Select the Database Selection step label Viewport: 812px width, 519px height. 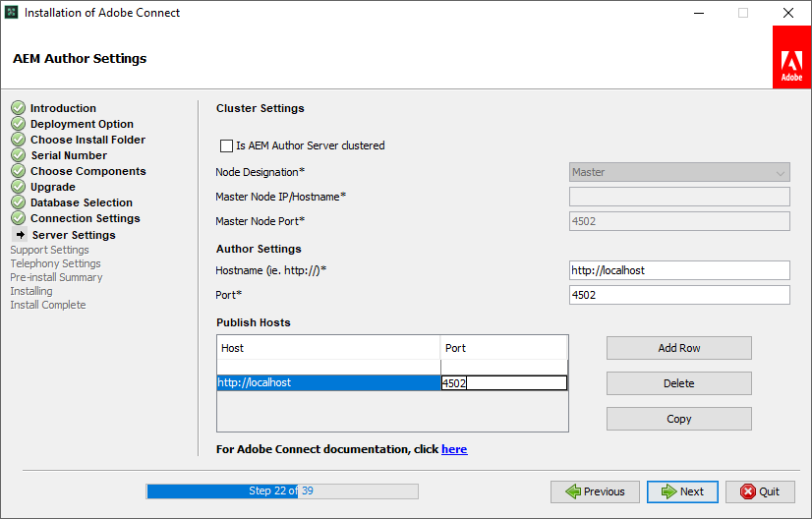pos(82,202)
